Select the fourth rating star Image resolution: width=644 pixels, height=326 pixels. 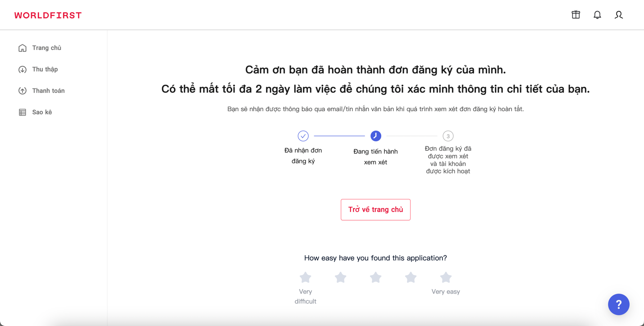pyautogui.click(x=411, y=277)
